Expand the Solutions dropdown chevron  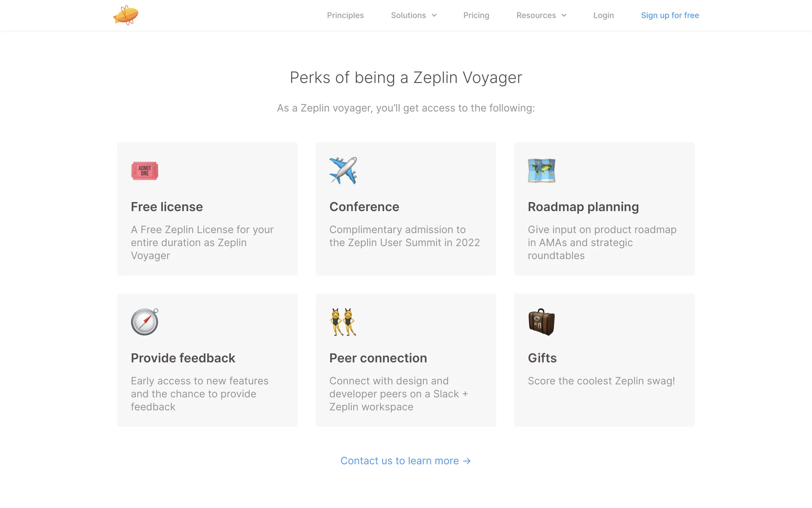[x=434, y=15]
